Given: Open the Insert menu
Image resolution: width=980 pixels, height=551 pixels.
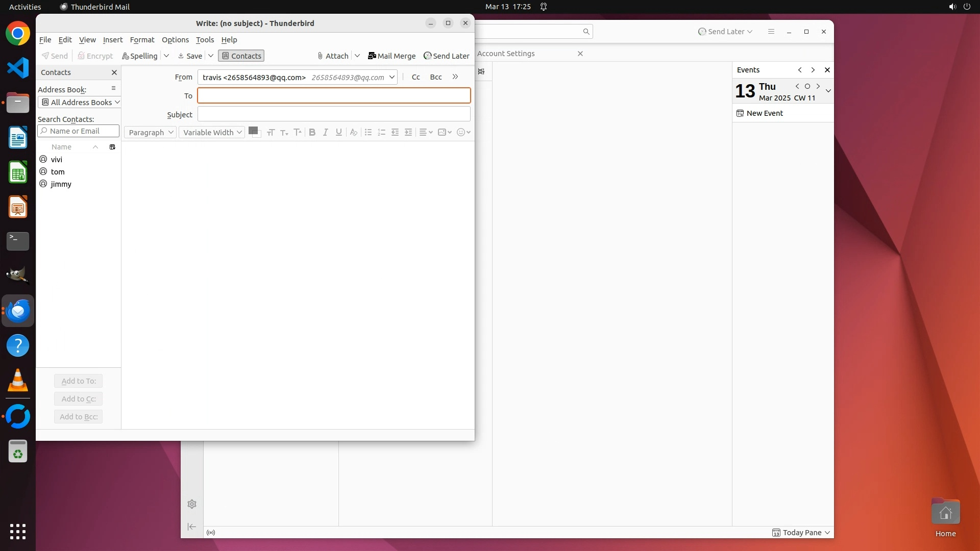Looking at the screenshot, I should [x=113, y=40].
